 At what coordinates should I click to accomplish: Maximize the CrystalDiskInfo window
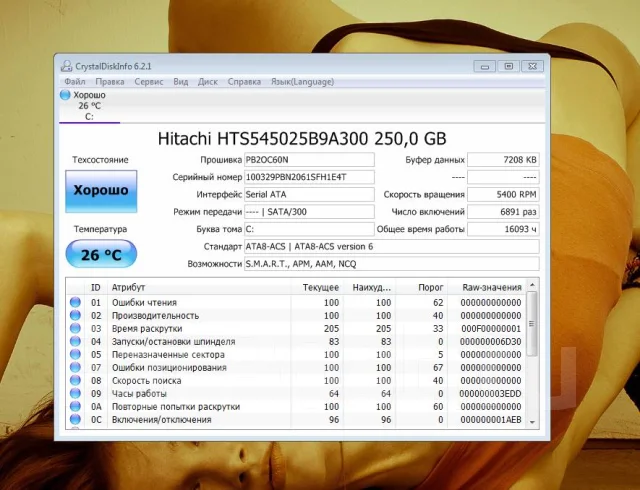(509, 66)
